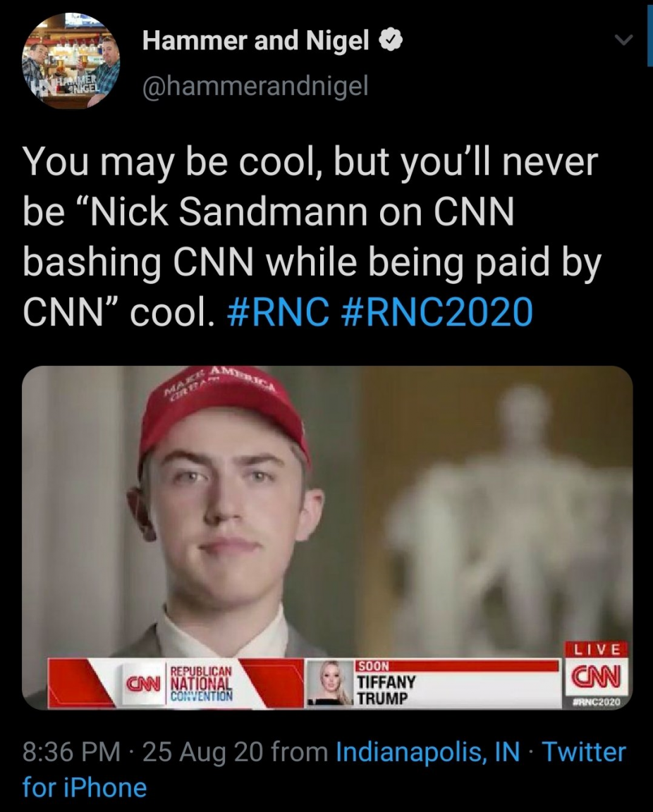The height and width of the screenshot is (812, 653).
Task: Select the @hammerandnigel handle
Action: click(255, 87)
